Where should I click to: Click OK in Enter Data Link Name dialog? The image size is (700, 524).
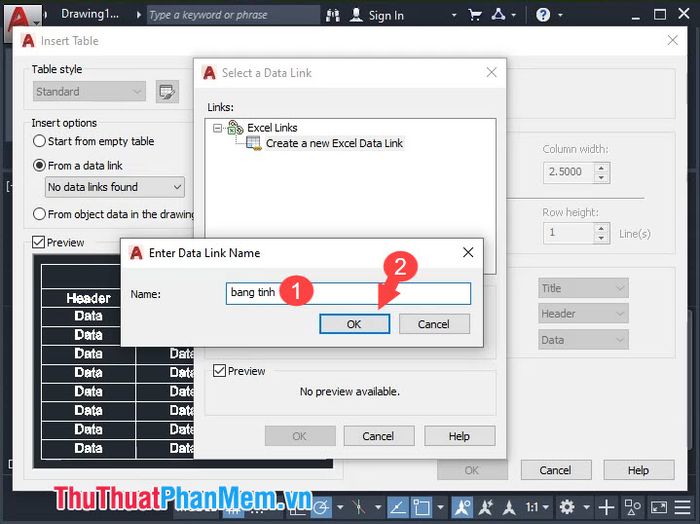(354, 324)
